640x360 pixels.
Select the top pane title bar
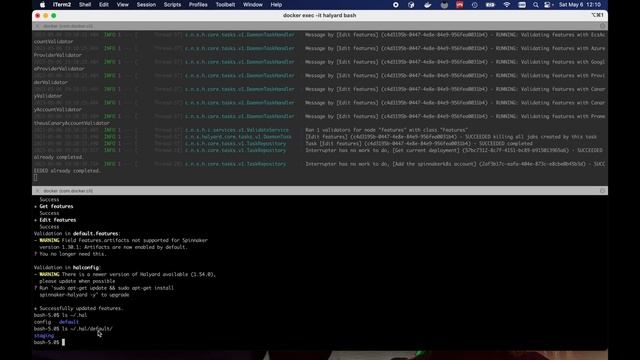[320, 26]
